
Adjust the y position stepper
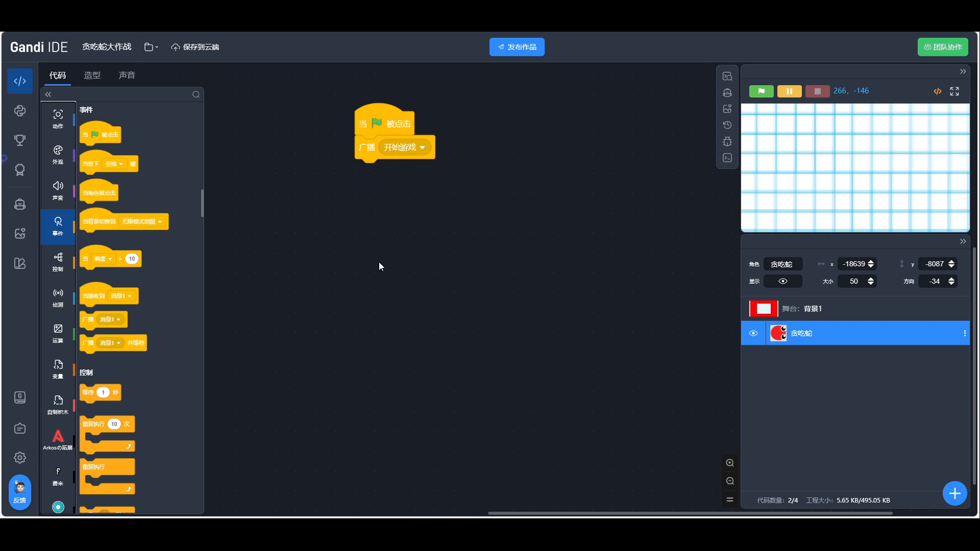(x=951, y=264)
